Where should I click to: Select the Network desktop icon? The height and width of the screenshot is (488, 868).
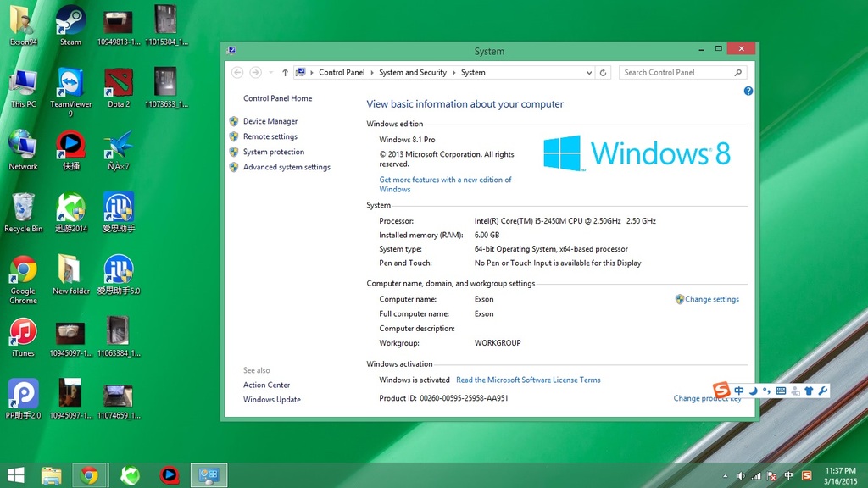[x=23, y=149]
